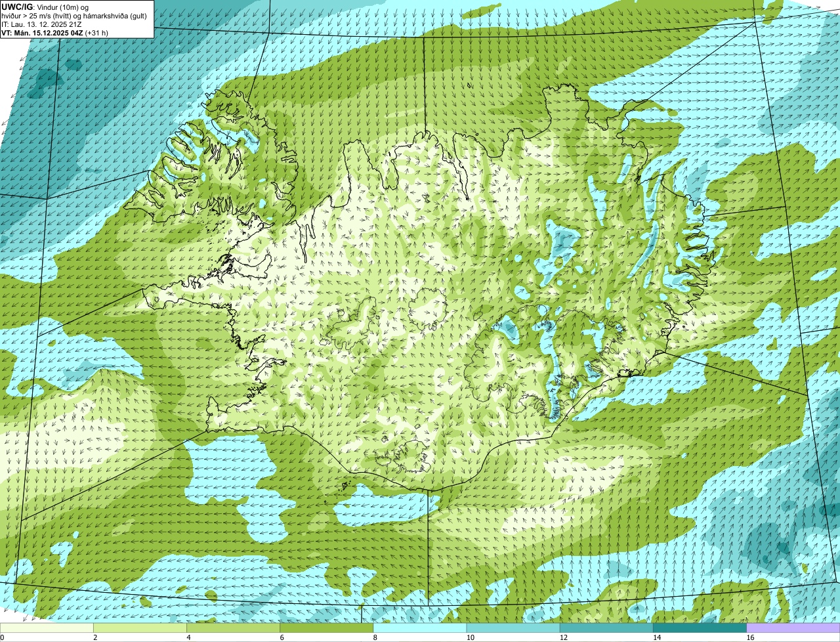Click the '(+31 h)' forecast offset text
The width and height of the screenshot is (840, 642).
pos(96,33)
